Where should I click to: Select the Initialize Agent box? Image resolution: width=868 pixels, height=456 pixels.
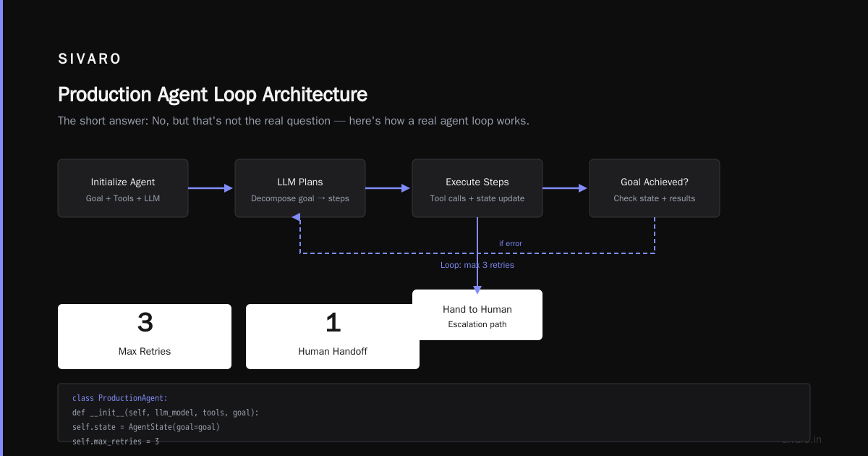pos(123,188)
